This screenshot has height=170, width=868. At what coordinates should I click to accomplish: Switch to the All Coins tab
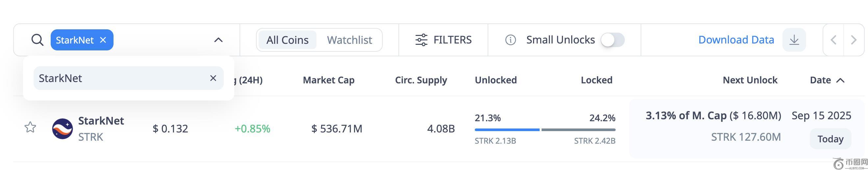[287, 40]
